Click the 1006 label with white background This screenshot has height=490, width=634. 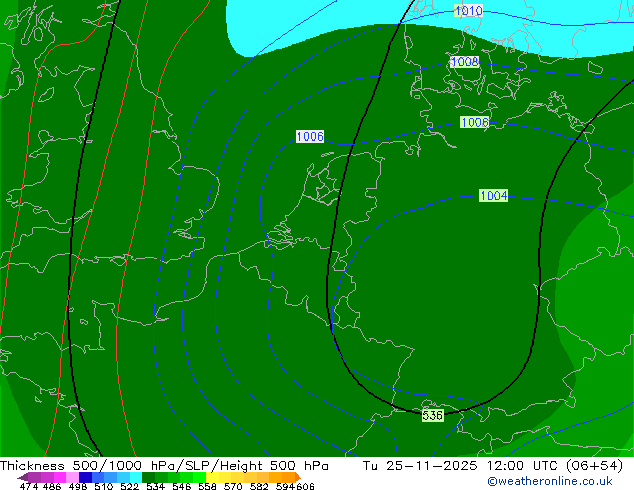click(x=310, y=137)
